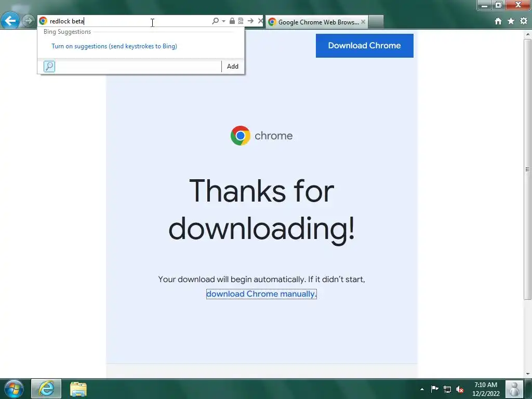
Task: Click the Go arrow in address bar
Action: [250, 21]
